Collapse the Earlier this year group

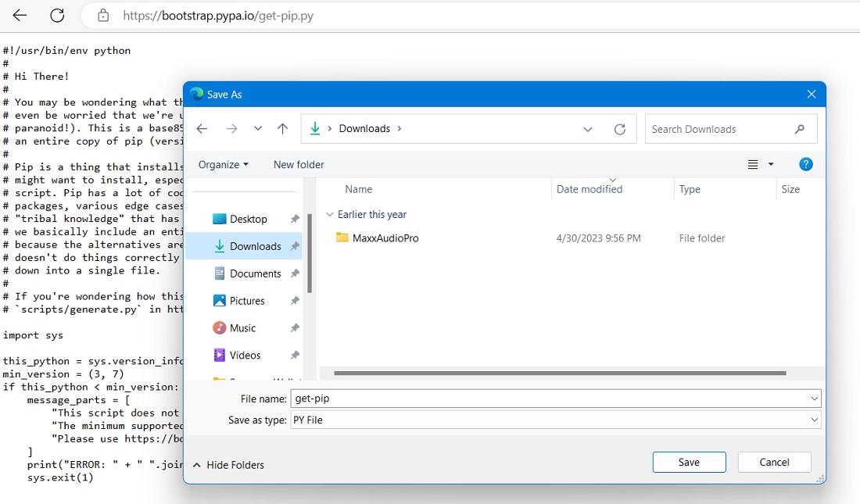click(330, 213)
